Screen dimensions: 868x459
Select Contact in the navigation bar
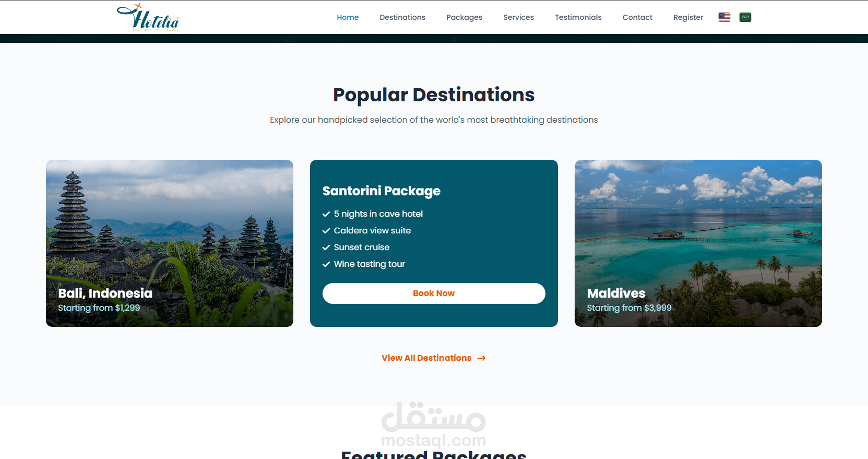[637, 17]
